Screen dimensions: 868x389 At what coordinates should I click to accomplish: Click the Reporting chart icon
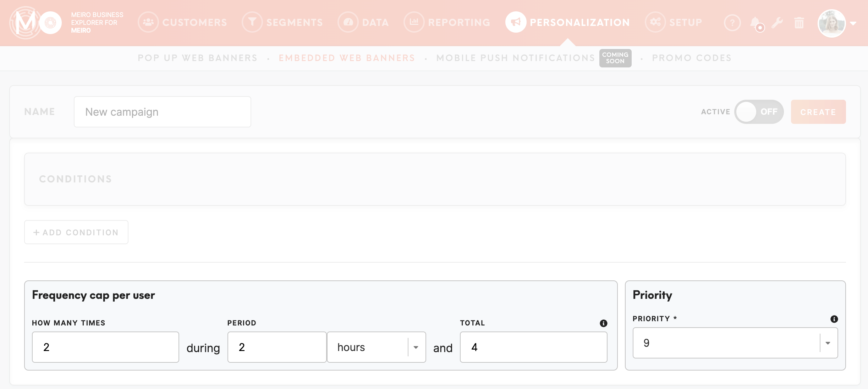point(414,22)
